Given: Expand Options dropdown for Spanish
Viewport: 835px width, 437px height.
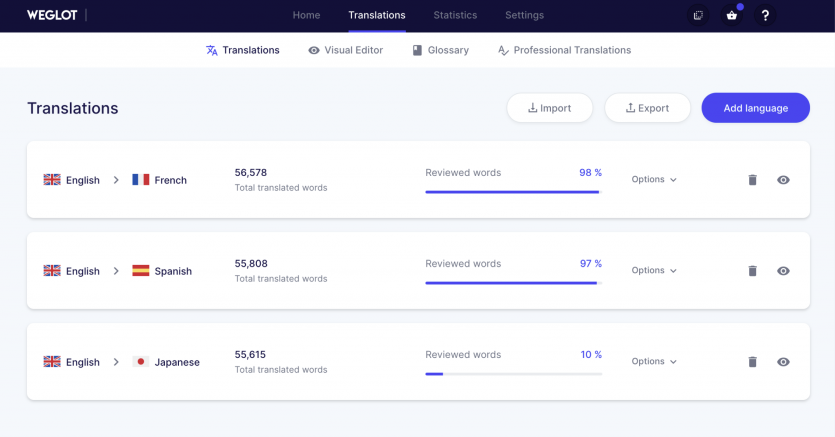Looking at the screenshot, I should pyautogui.click(x=654, y=270).
